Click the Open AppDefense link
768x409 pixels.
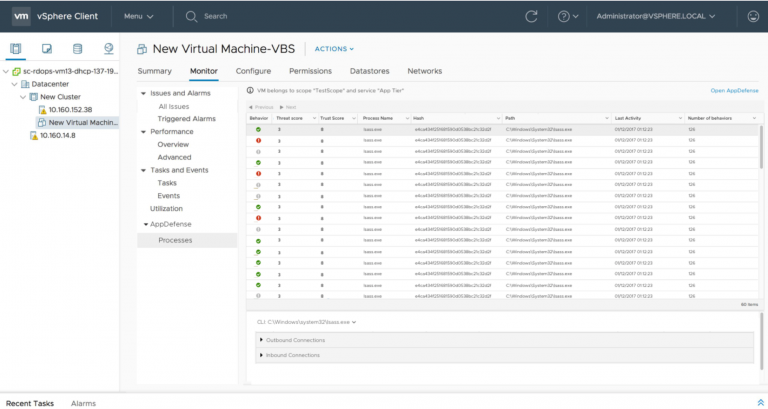[x=734, y=91]
